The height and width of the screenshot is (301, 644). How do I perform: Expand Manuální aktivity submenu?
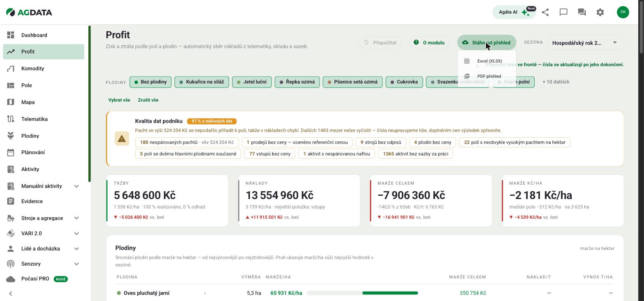(76, 186)
